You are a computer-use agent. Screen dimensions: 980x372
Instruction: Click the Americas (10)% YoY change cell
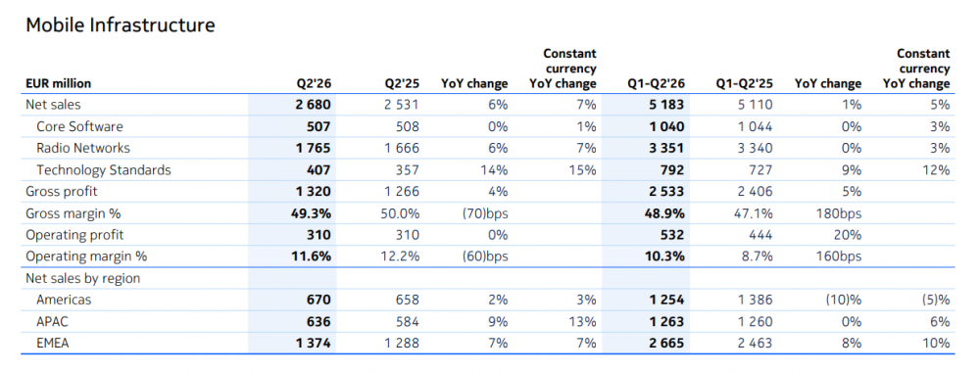pyautogui.click(x=843, y=300)
